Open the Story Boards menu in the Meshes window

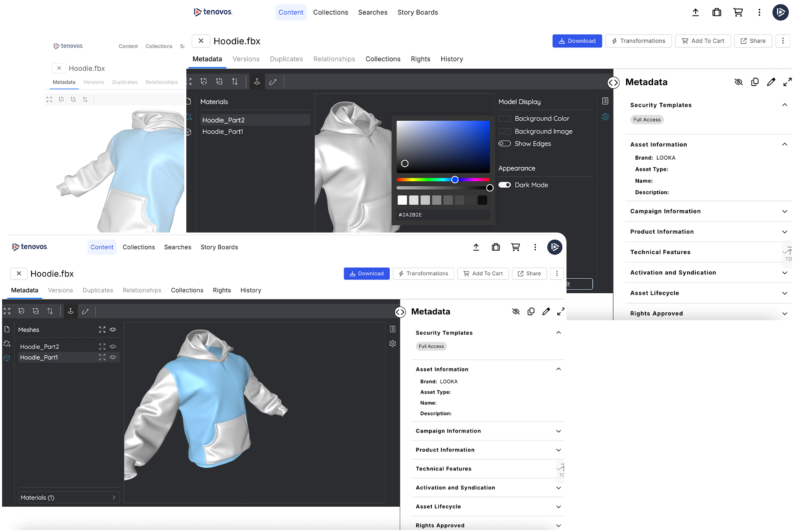pyautogui.click(x=219, y=247)
